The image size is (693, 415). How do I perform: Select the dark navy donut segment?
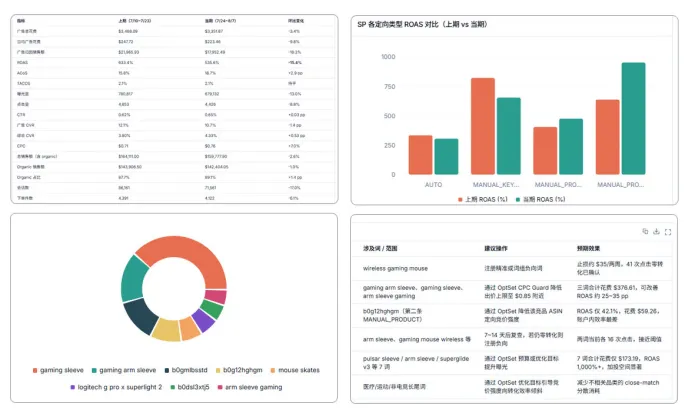(x=142, y=316)
